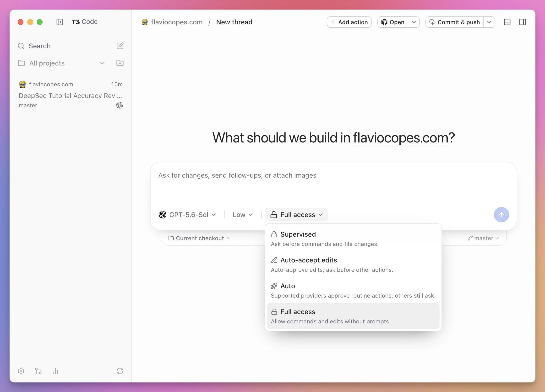Open the Low reasoning effort dropdown

243,215
